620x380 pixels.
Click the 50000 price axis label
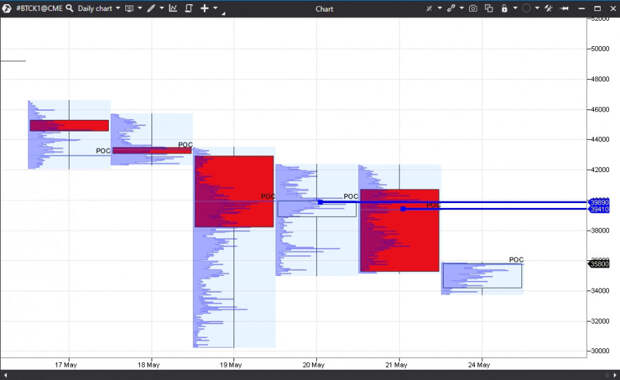(x=600, y=49)
